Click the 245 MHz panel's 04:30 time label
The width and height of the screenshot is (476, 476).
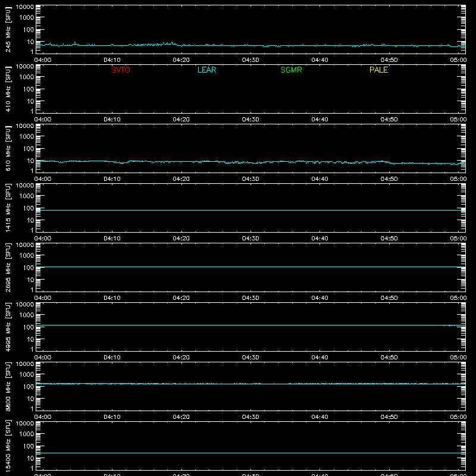click(x=250, y=60)
